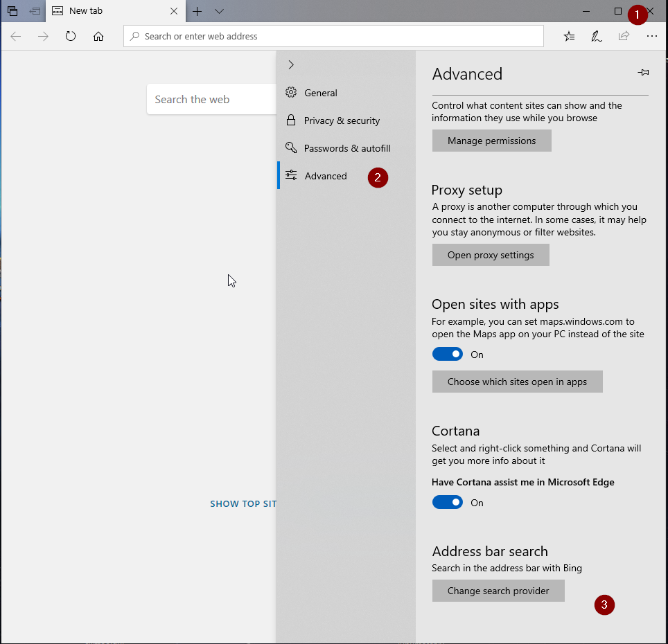Click Choose which sites open in apps
This screenshot has width=668, height=644.
[517, 382]
